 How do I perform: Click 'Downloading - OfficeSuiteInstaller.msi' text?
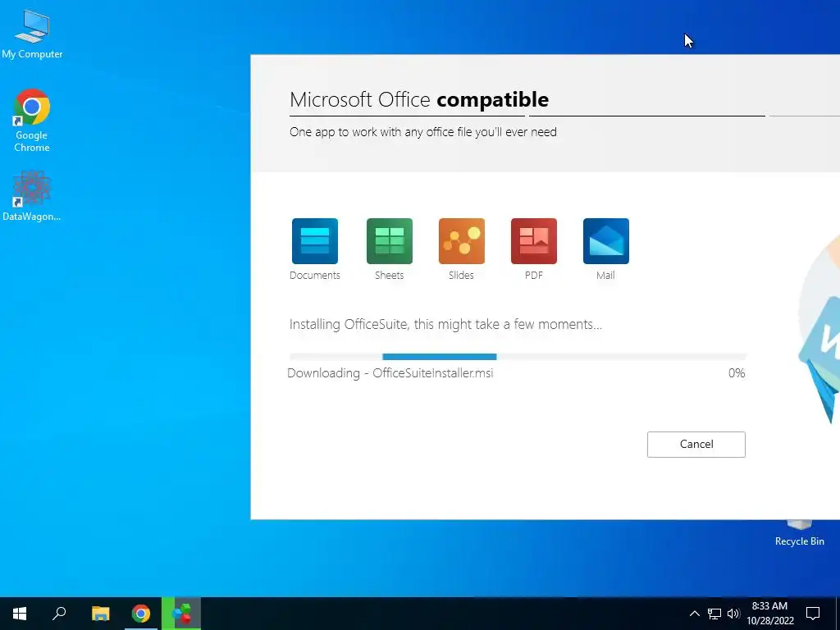click(x=390, y=373)
